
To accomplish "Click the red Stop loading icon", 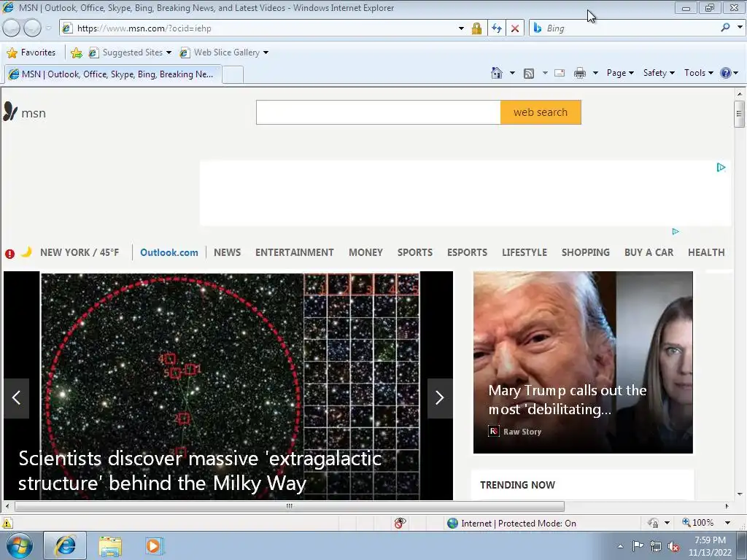I will [515, 28].
